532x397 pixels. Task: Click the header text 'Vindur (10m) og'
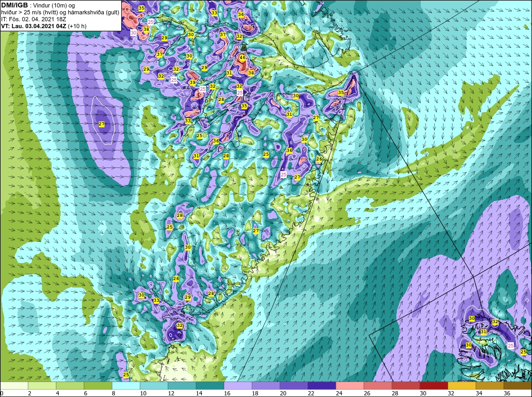click(55, 5)
